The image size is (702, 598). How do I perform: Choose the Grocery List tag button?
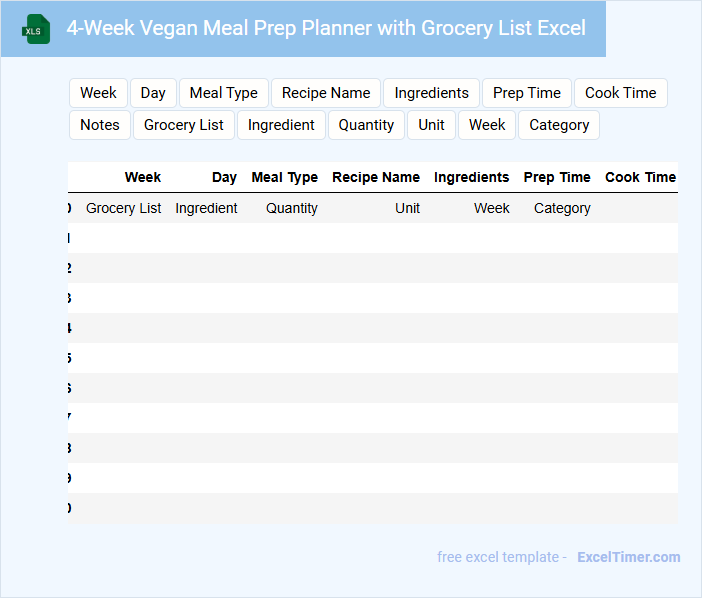point(184,125)
